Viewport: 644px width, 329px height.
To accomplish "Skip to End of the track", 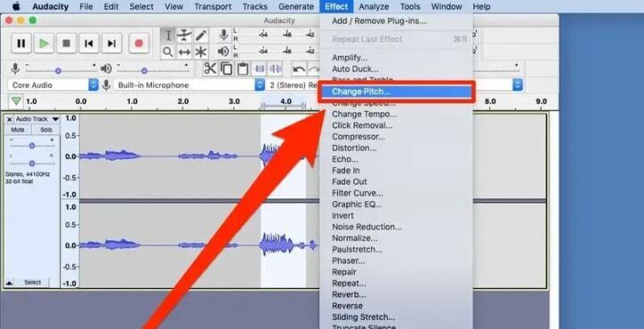I will (111, 44).
